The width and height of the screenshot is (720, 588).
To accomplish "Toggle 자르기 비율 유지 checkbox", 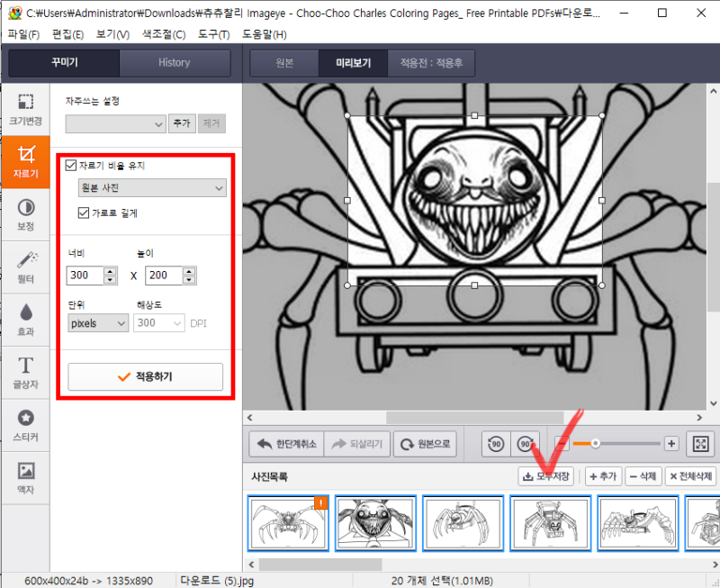I will click(x=71, y=166).
